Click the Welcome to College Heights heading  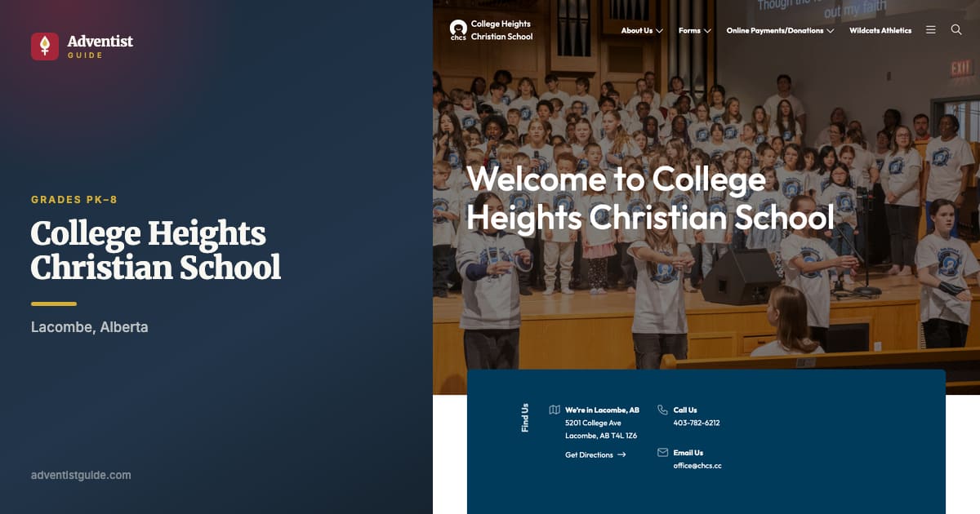[650, 199]
